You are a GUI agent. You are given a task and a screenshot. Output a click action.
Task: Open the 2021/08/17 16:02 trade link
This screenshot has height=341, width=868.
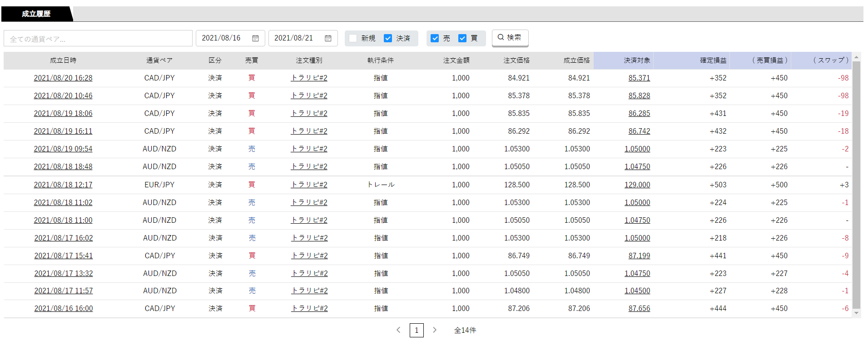pos(64,238)
